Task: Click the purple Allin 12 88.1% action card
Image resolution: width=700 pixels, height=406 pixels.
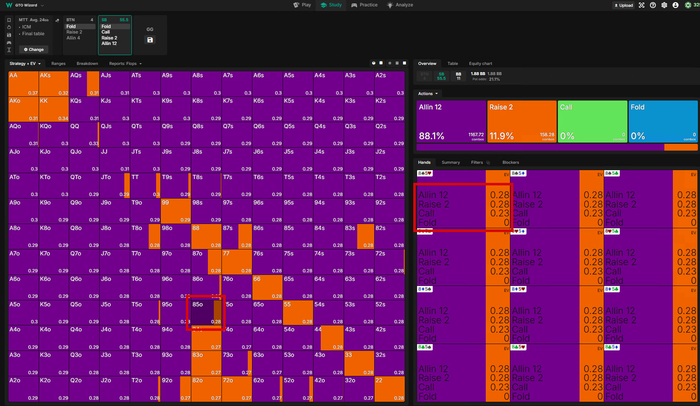Action: [451, 121]
